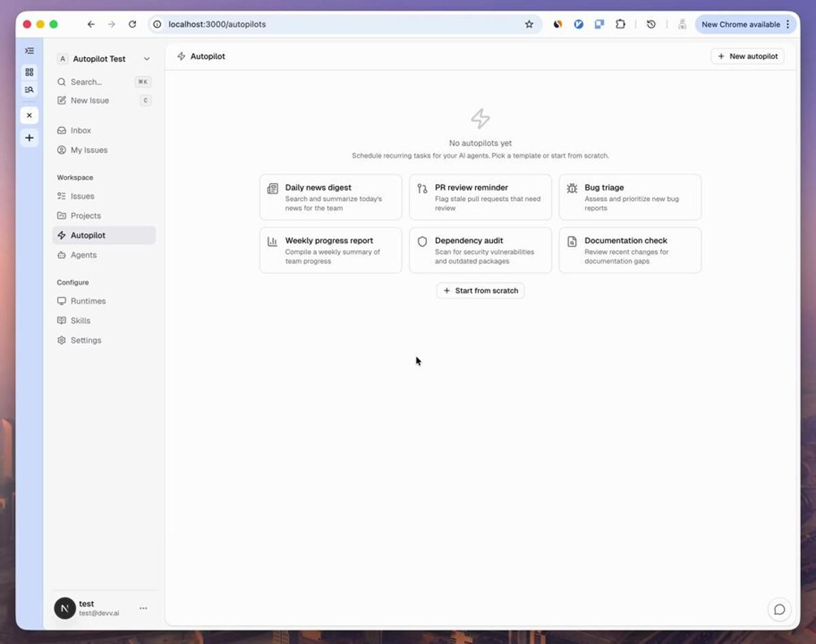Close the current vertical tab
816x644 pixels.
(x=29, y=116)
